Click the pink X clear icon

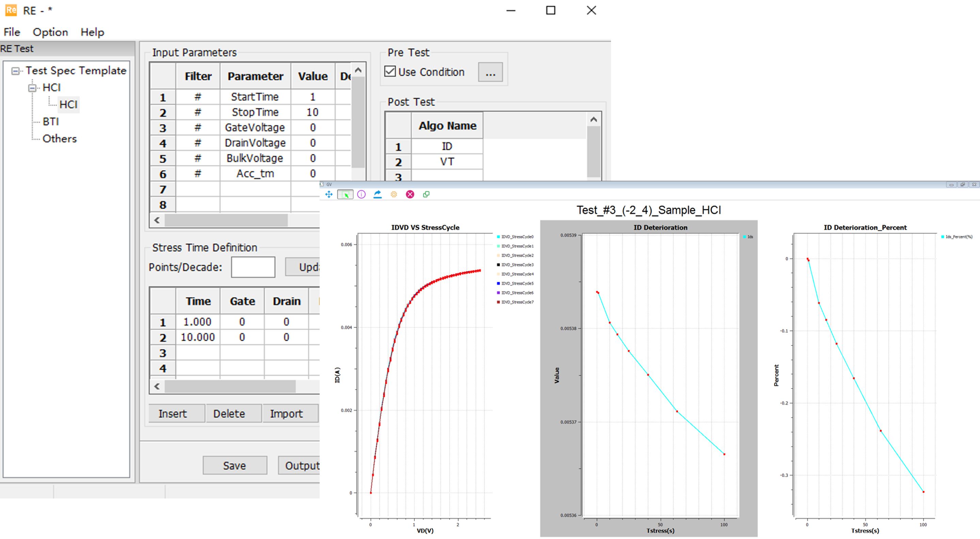point(410,194)
